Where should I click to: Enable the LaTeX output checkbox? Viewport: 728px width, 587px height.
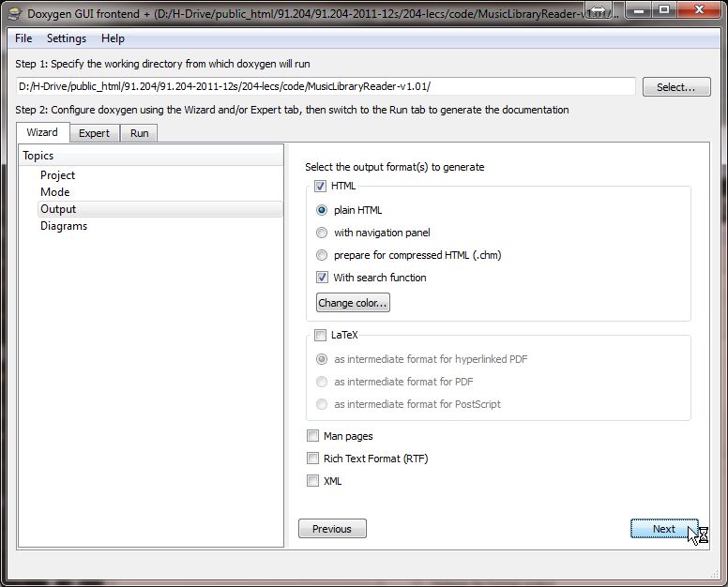pyautogui.click(x=320, y=335)
